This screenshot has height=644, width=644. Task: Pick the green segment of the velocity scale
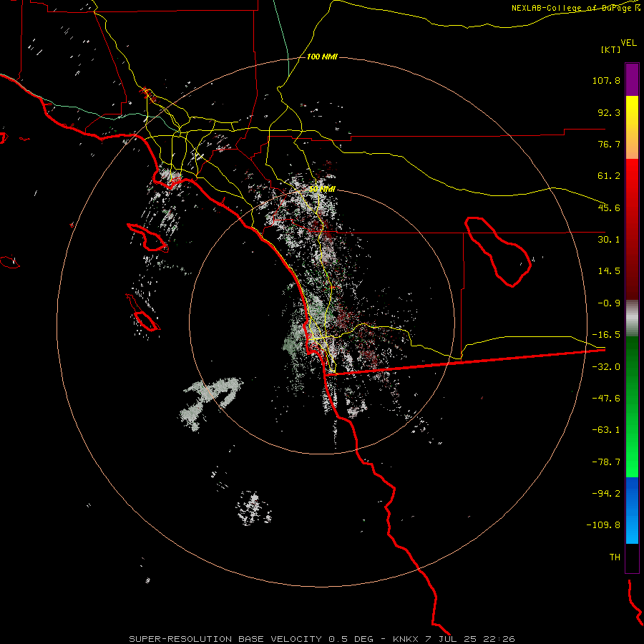coord(632,406)
